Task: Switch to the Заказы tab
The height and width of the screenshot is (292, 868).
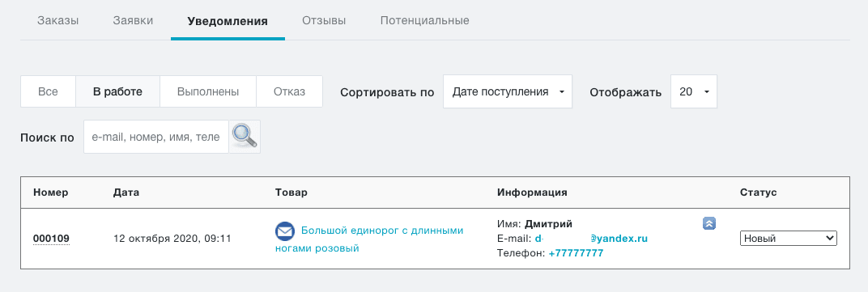Action: 58,21
